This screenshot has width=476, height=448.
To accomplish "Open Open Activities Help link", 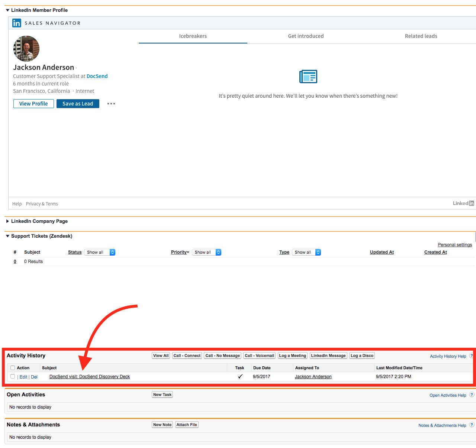I will pyautogui.click(x=448, y=395).
